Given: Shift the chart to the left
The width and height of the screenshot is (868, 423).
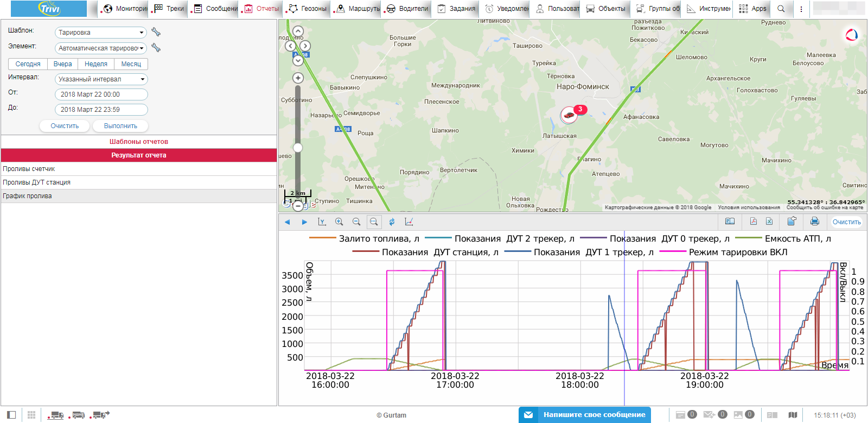Looking at the screenshot, I should [288, 222].
